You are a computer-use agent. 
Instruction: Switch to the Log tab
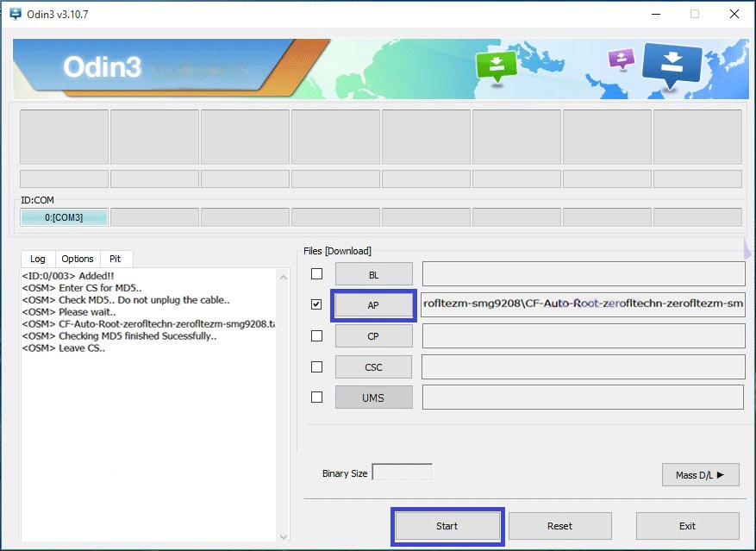pyautogui.click(x=38, y=259)
